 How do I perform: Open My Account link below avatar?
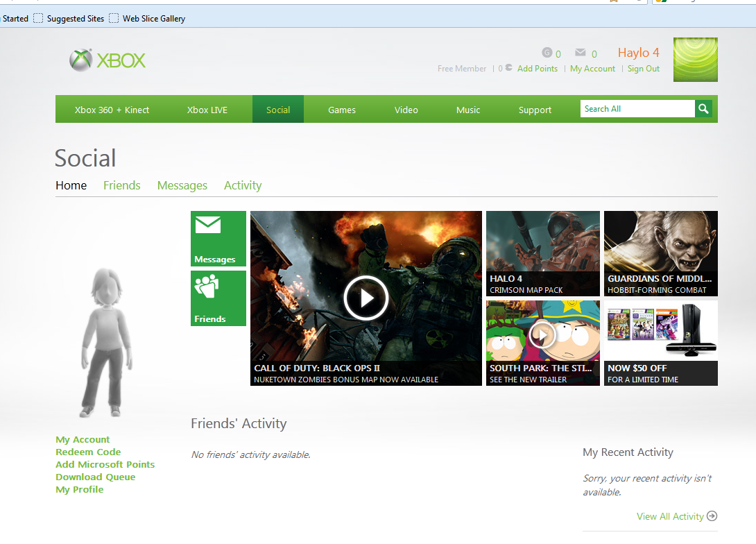pos(83,439)
